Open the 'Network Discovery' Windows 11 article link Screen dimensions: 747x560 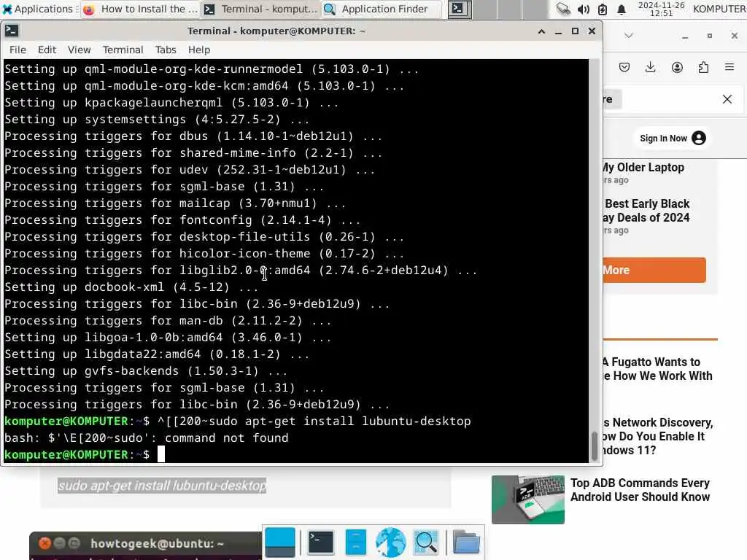tap(659, 436)
